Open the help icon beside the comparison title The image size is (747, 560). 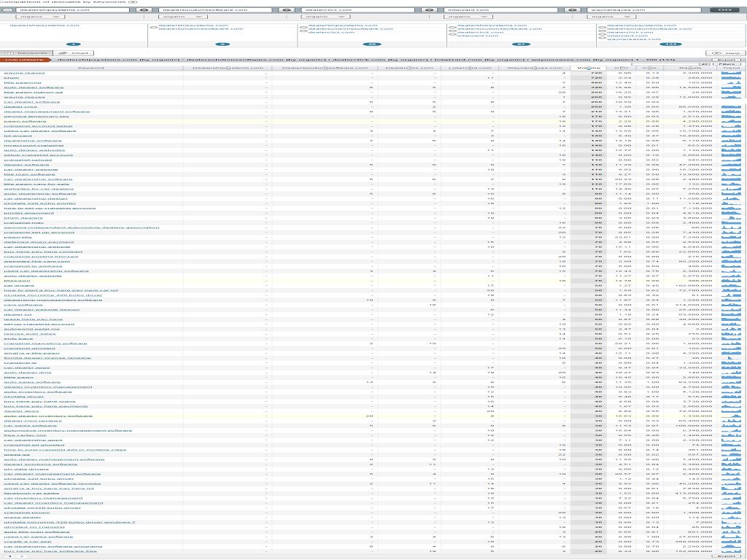134,2
